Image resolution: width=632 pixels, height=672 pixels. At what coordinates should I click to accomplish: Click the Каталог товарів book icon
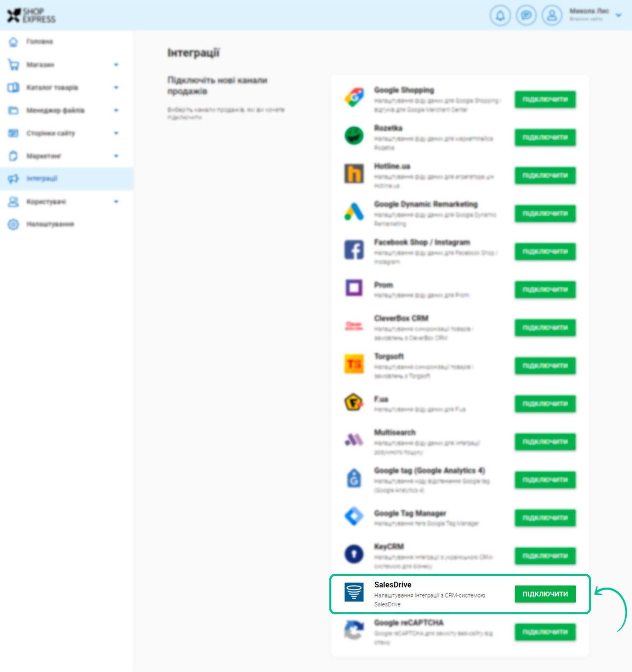pos(13,88)
